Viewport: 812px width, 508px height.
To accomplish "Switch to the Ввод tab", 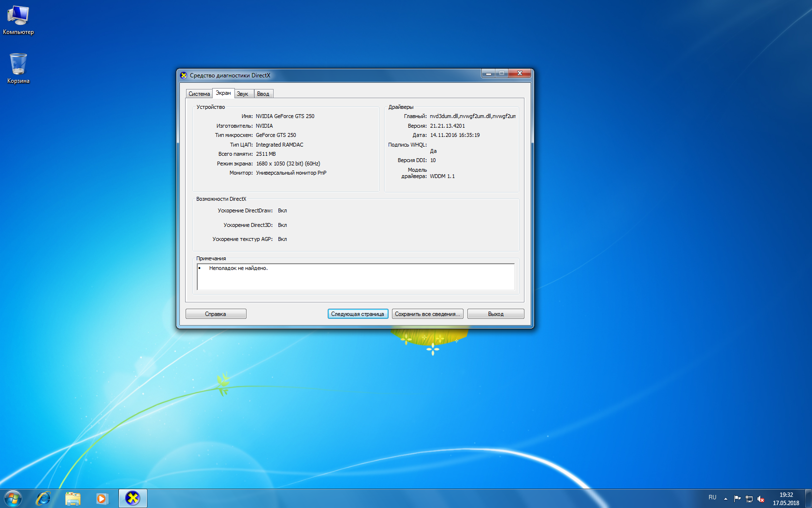I will pos(263,94).
